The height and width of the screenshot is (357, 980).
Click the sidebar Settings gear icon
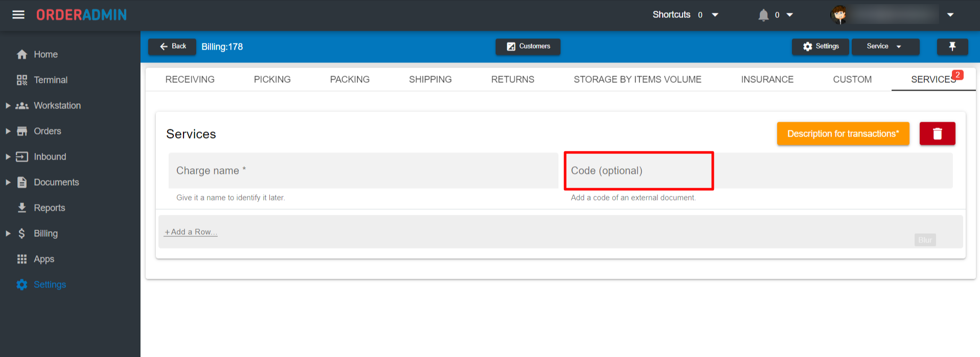point(22,284)
